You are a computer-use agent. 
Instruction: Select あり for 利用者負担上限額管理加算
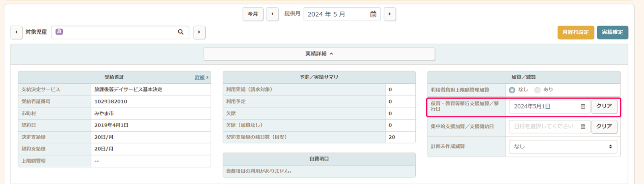click(537, 90)
